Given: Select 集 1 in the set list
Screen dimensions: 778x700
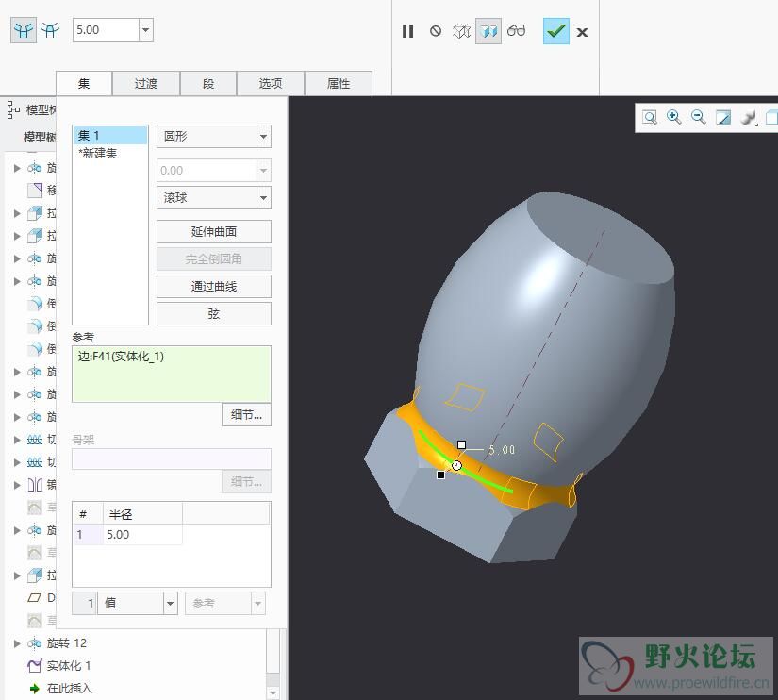Looking at the screenshot, I should click(110, 135).
